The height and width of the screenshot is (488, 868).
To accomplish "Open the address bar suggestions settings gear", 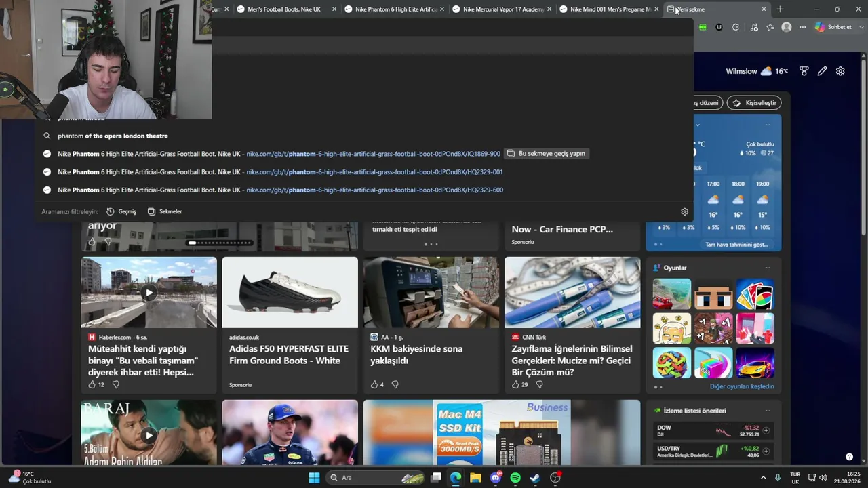I will coord(684,211).
